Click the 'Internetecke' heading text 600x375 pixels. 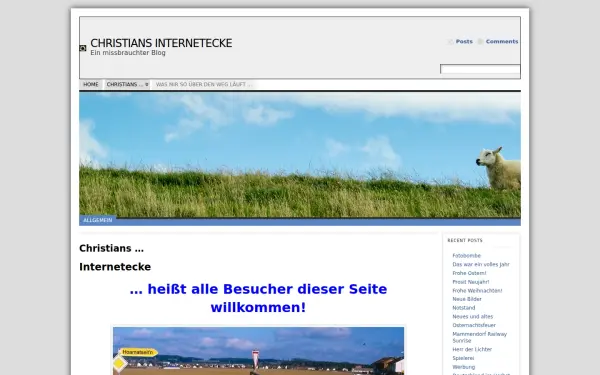pos(115,267)
